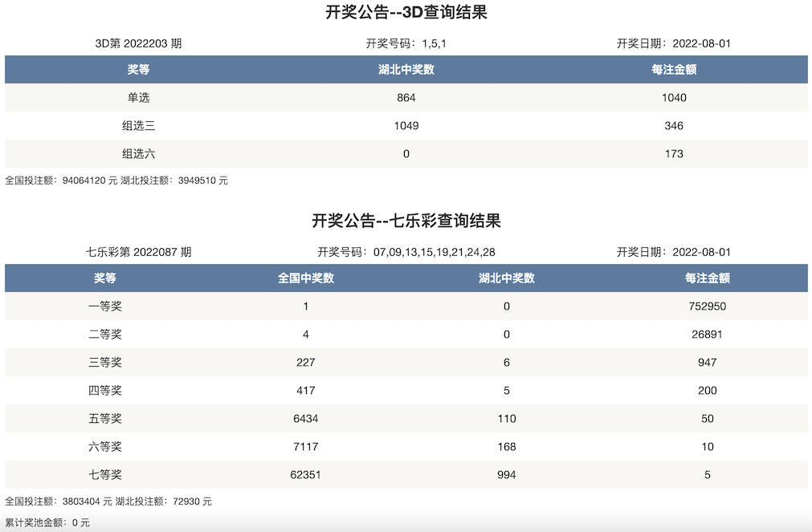Click 湖北中奖数 header in 七乐彩 table

507,278
